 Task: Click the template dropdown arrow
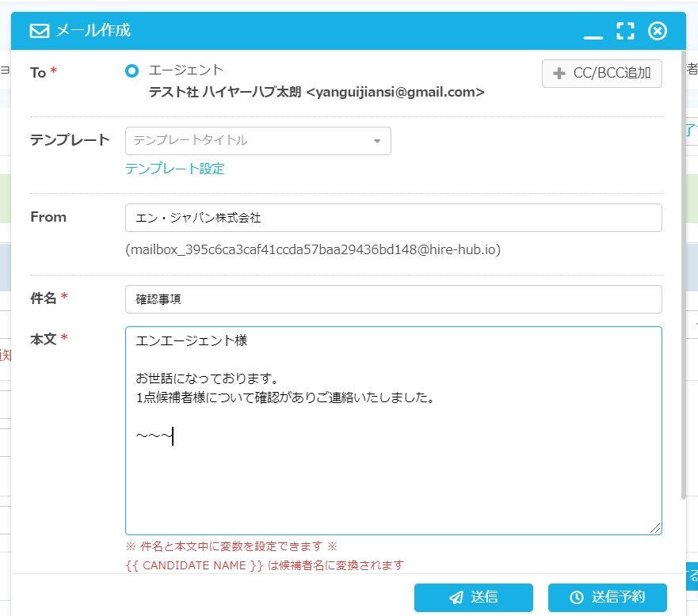tap(377, 142)
